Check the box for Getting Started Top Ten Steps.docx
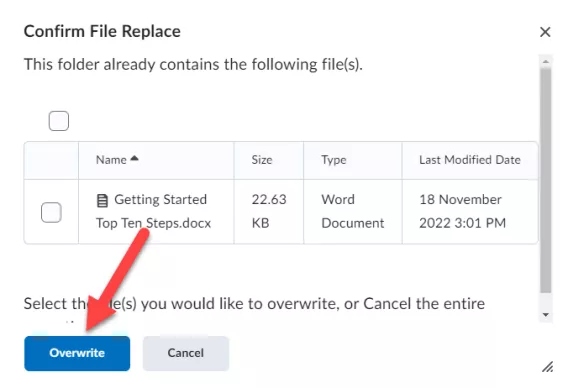 [51, 212]
